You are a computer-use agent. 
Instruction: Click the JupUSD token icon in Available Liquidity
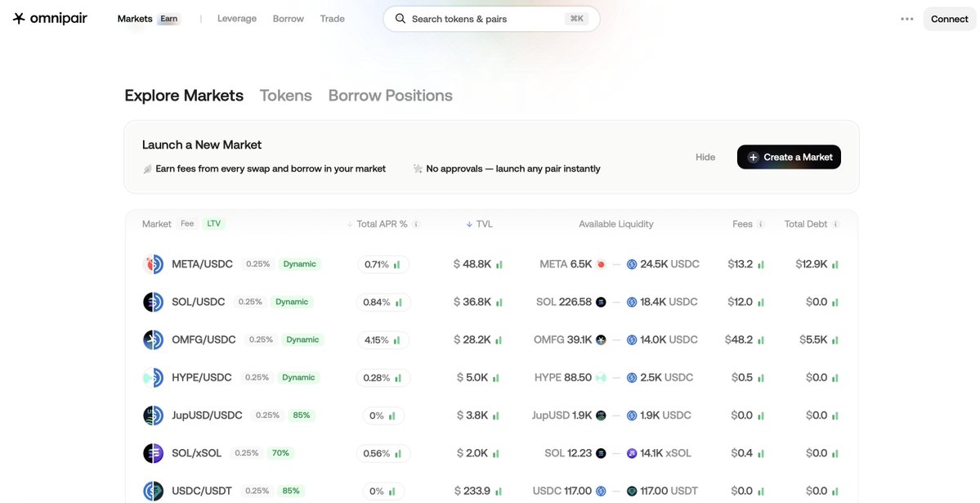[x=602, y=415]
